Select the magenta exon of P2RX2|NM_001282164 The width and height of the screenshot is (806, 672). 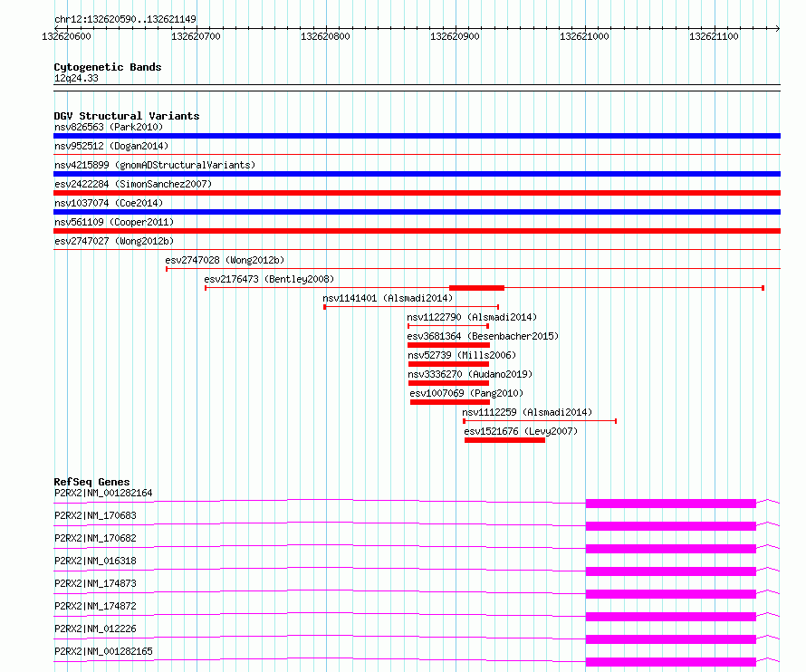pyautogui.click(x=671, y=504)
